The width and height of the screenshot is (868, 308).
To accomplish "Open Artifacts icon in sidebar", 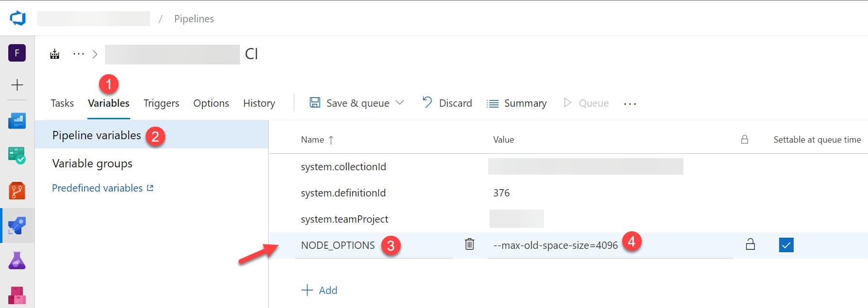I will click(17, 295).
